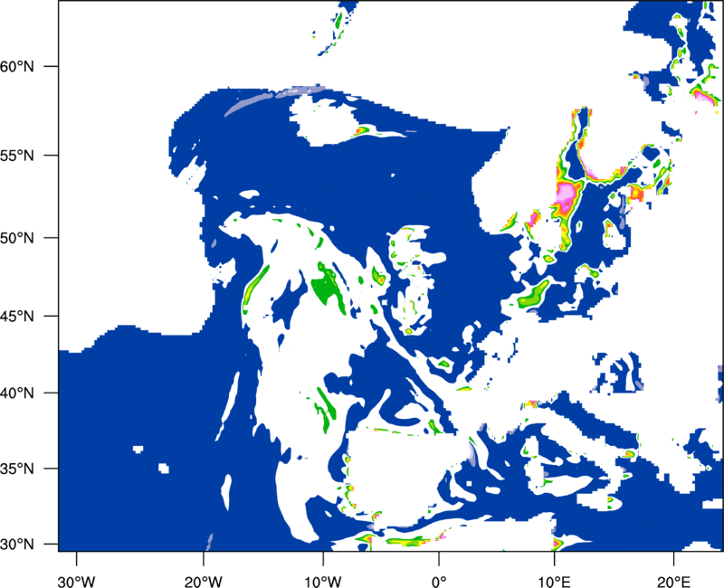
Task: Click the 35°N latitude label
Action: tap(17, 469)
